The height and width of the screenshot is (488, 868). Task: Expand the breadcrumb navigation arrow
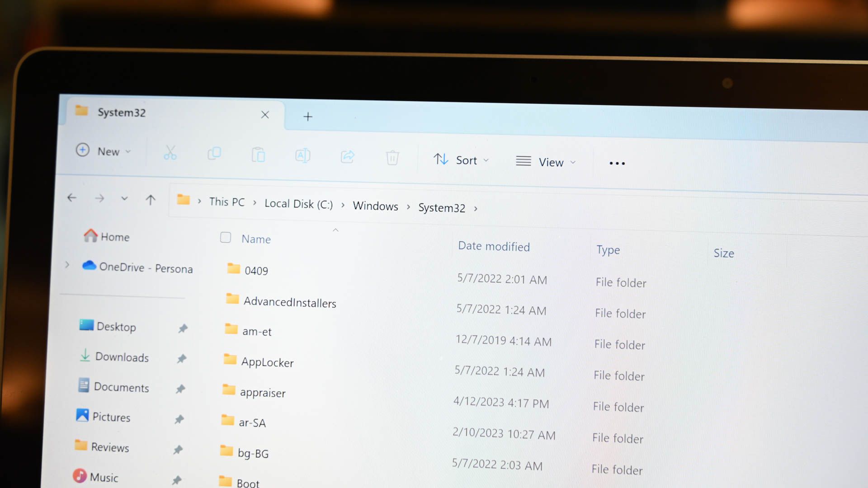point(474,208)
